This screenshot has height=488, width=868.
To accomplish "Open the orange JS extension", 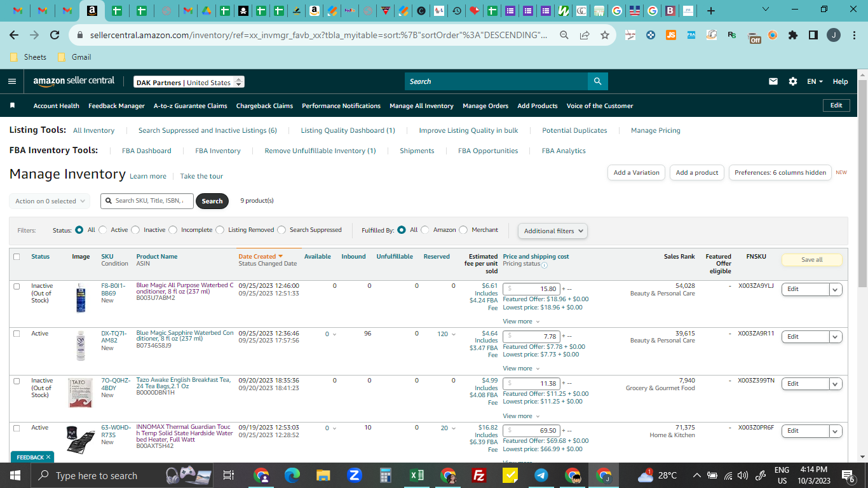I will pyautogui.click(x=670, y=35).
